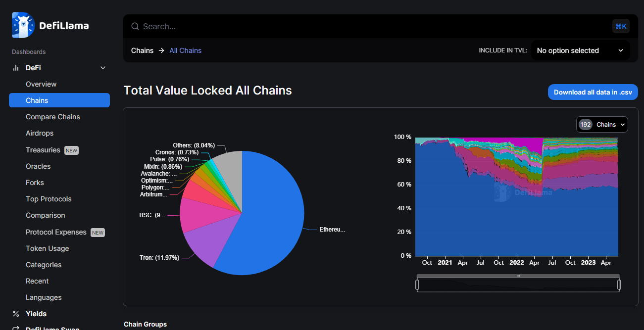644x330 pixels.
Task: Click the NEW badge beside Treasuries
Action: 72,150
